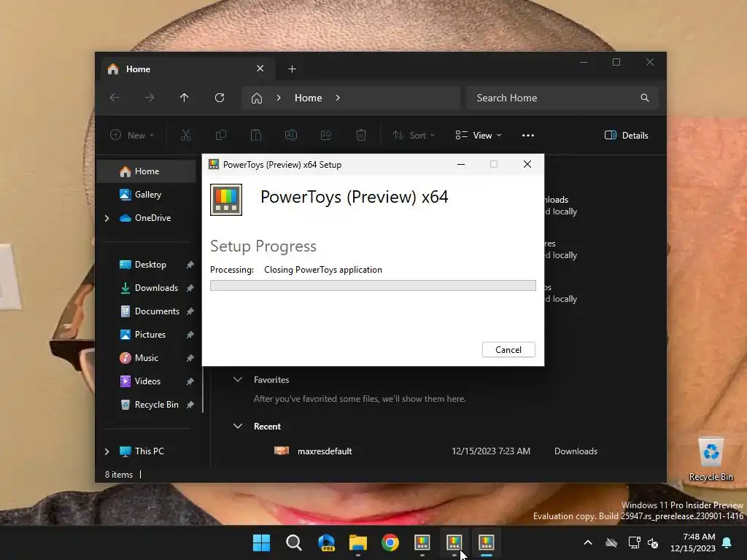This screenshot has width=747, height=560.
Task: Click the Paste icon in toolbar
Action: (x=256, y=135)
